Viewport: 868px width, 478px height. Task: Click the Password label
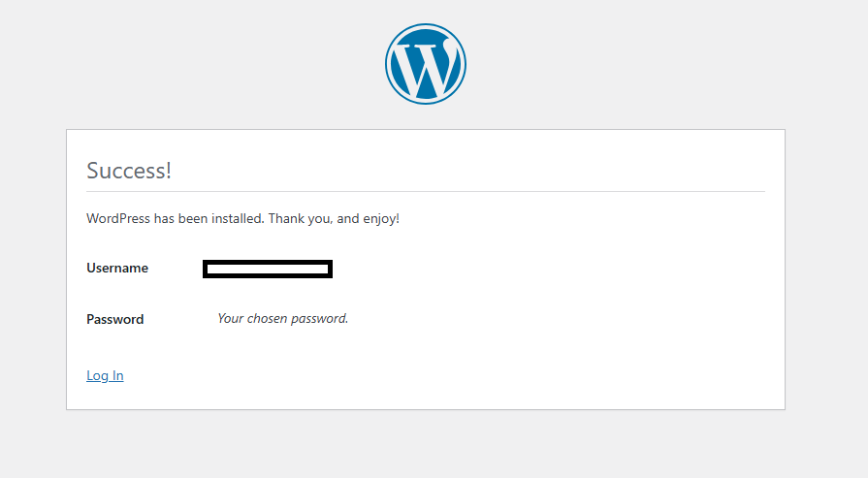point(114,319)
